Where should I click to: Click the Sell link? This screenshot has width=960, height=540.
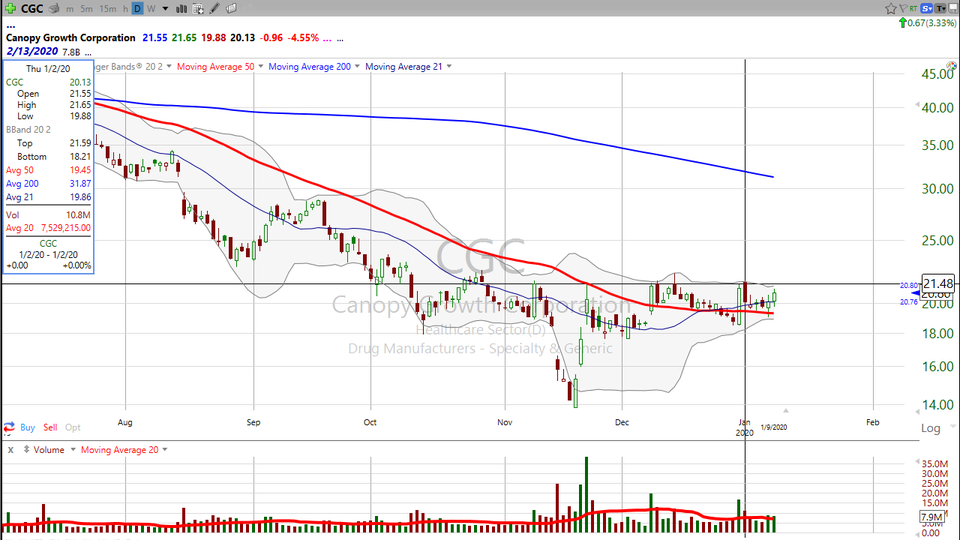tap(50, 427)
